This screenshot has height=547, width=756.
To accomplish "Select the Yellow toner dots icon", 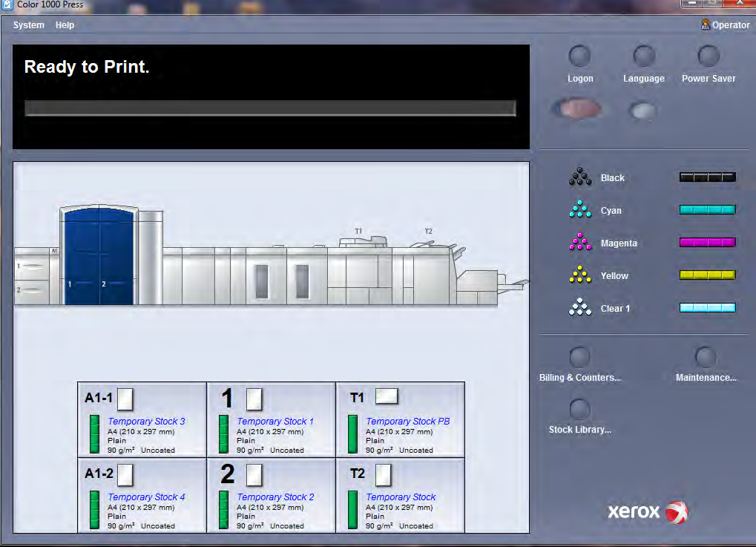I will click(x=580, y=275).
